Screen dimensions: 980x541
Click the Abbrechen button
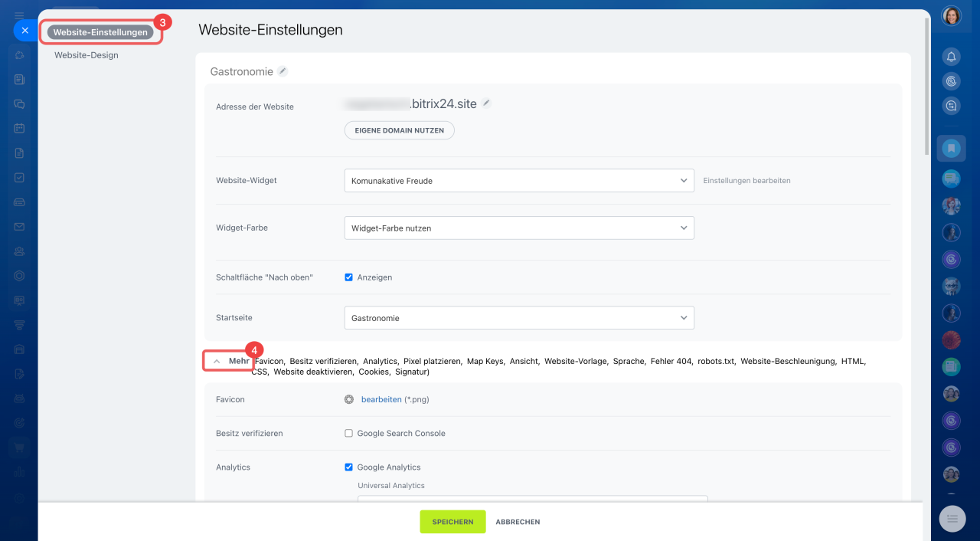coord(518,522)
